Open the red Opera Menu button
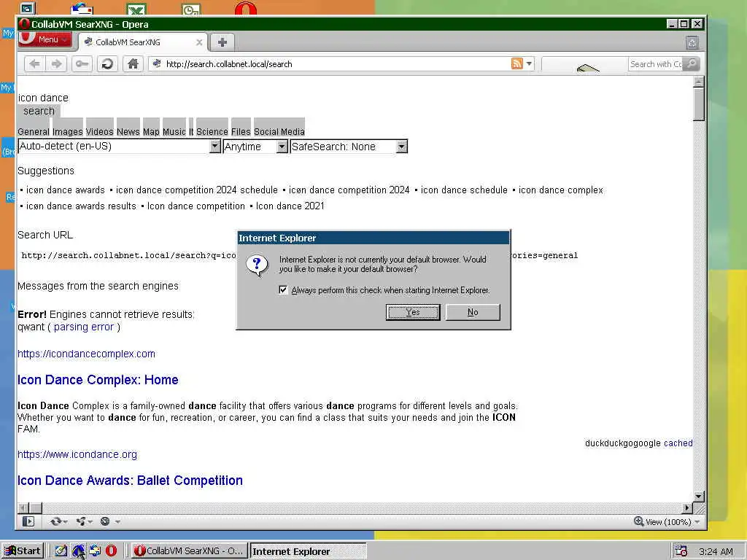Viewport: 747px width, 560px height. [44, 39]
